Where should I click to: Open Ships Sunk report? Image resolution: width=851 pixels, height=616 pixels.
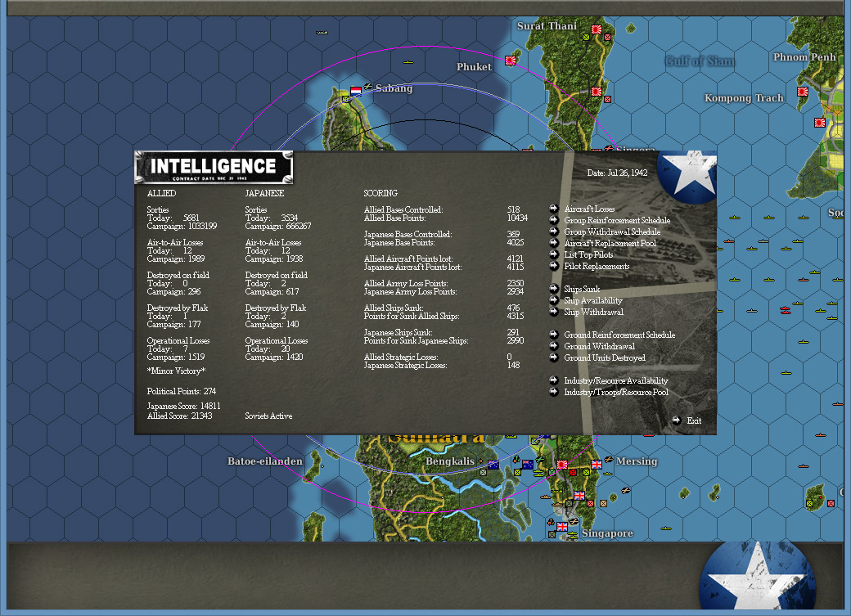point(582,290)
